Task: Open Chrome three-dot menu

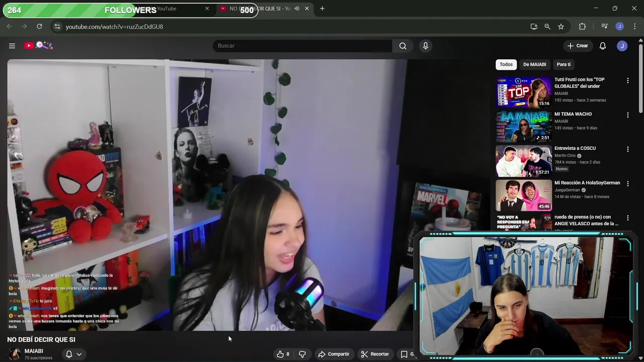Action: point(634,27)
